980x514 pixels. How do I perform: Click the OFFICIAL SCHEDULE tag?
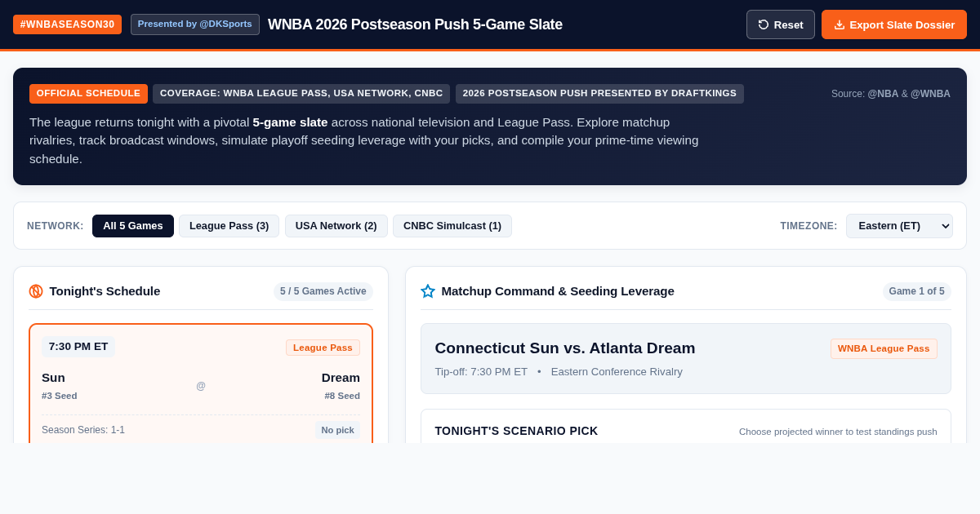coord(88,94)
